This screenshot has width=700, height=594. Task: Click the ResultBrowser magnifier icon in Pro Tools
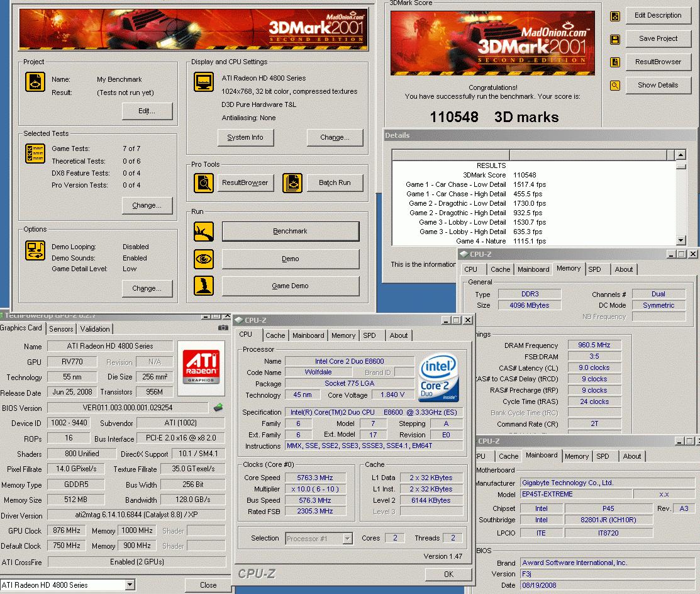click(204, 183)
